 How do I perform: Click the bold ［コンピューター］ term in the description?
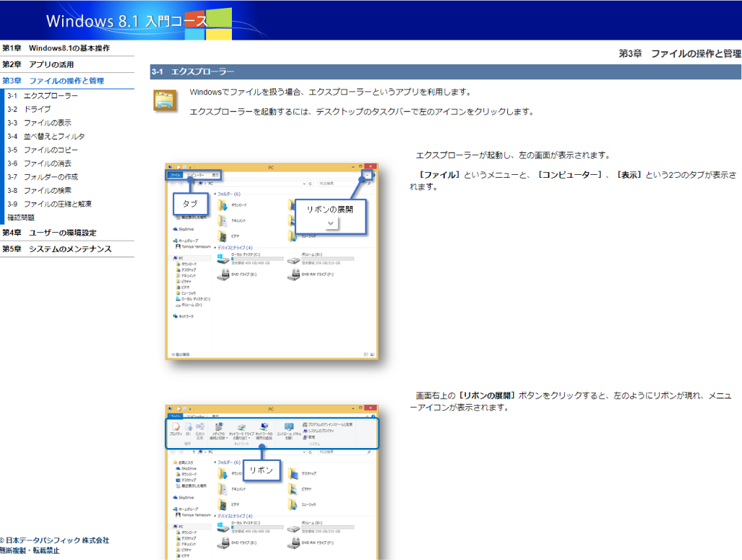tap(570, 175)
